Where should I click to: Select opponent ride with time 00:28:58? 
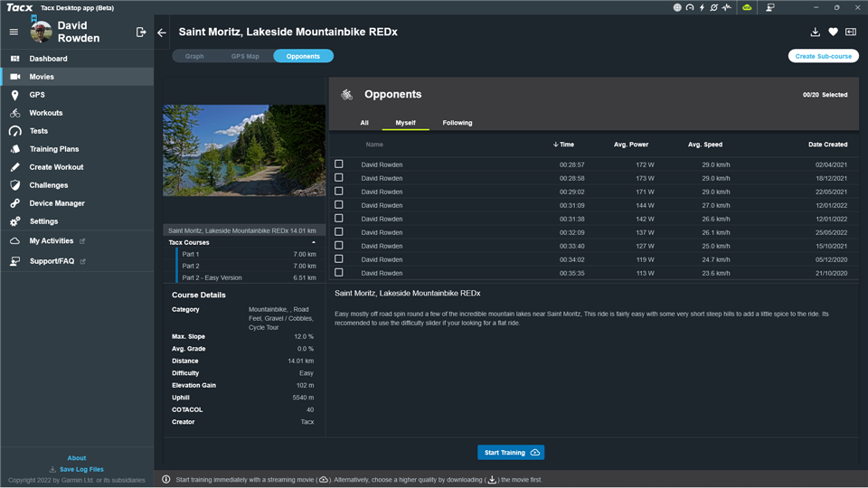[339, 178]
